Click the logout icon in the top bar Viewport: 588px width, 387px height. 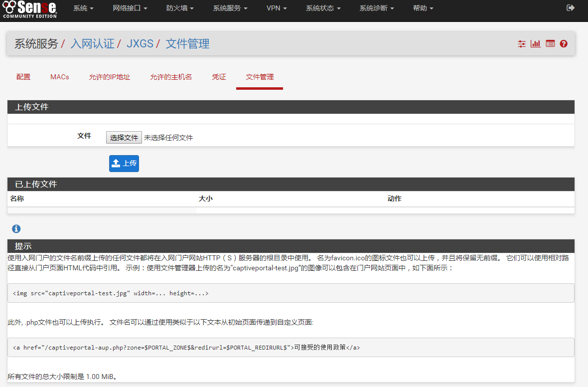(571, 8)
